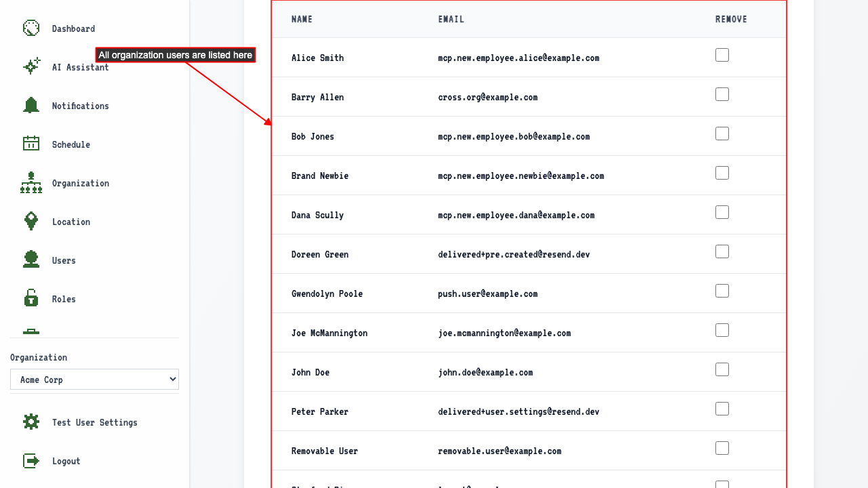Select Brand Newbie's remove checkbox
Image resolution: width=868 pixels, height=488 pixels.
click(722, 173)
